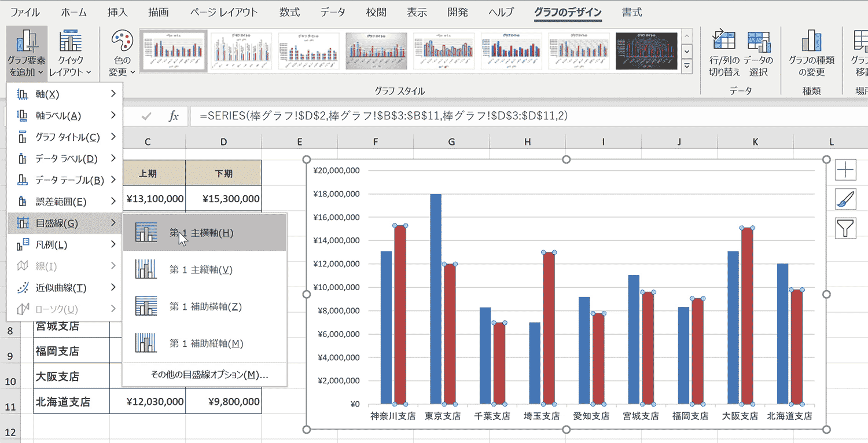Toggle 第1補助縦軸(M) gridlines
The image size is (868, 443).
click(205, 343)
